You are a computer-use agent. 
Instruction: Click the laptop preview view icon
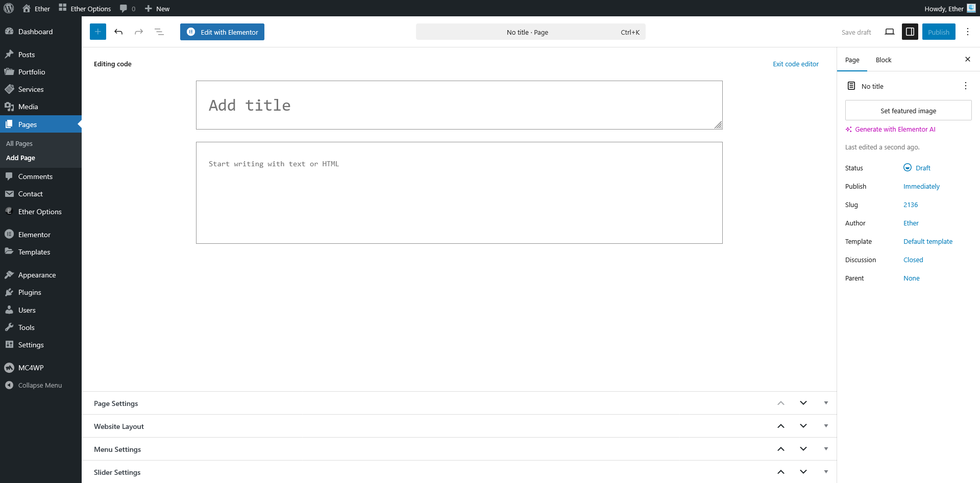pos(890,32)
